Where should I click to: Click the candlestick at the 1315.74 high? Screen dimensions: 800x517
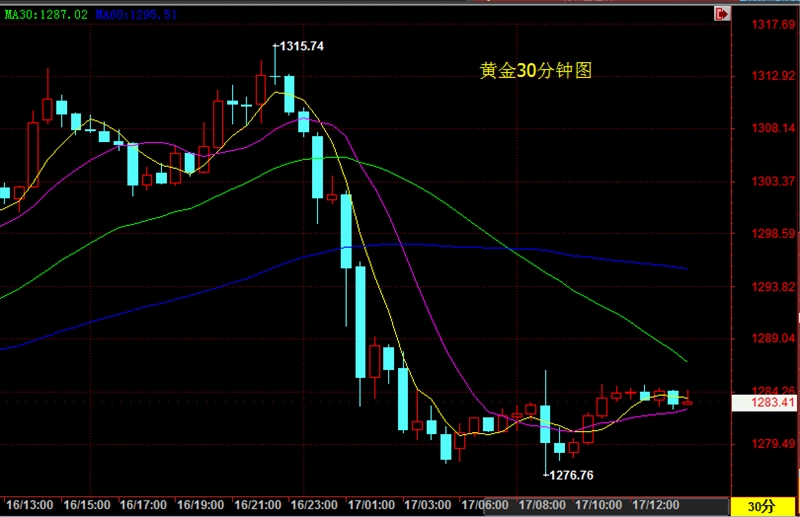click(275, 65)
